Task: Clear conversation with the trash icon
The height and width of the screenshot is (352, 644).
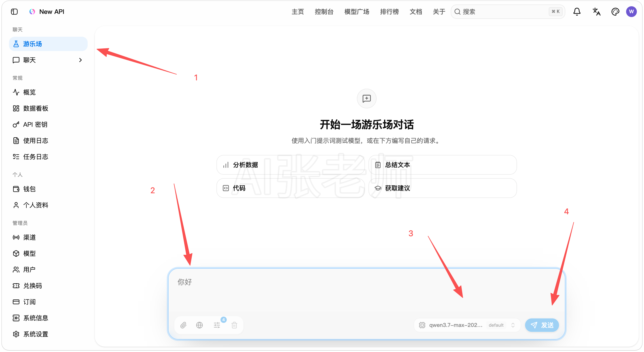Action: click(x=234, y=325)
